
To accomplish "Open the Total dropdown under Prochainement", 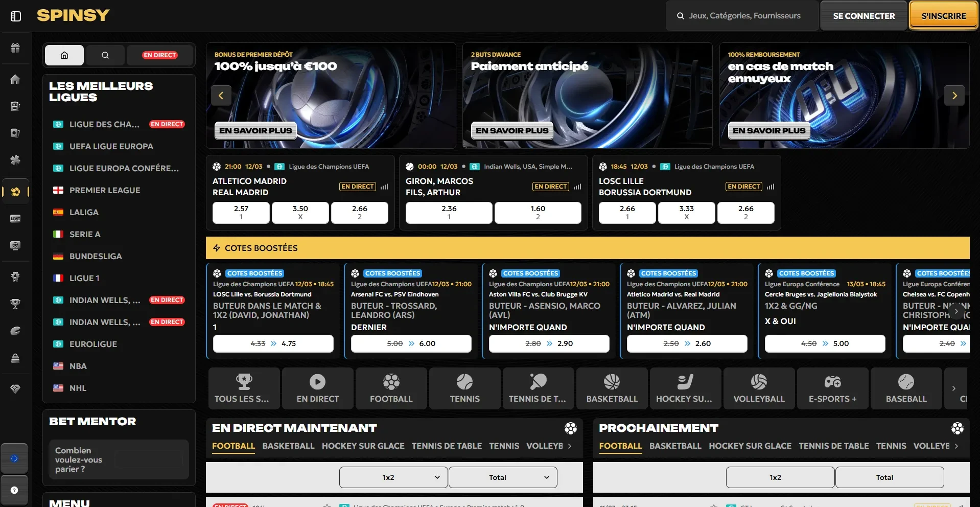I will coord(889,477).
